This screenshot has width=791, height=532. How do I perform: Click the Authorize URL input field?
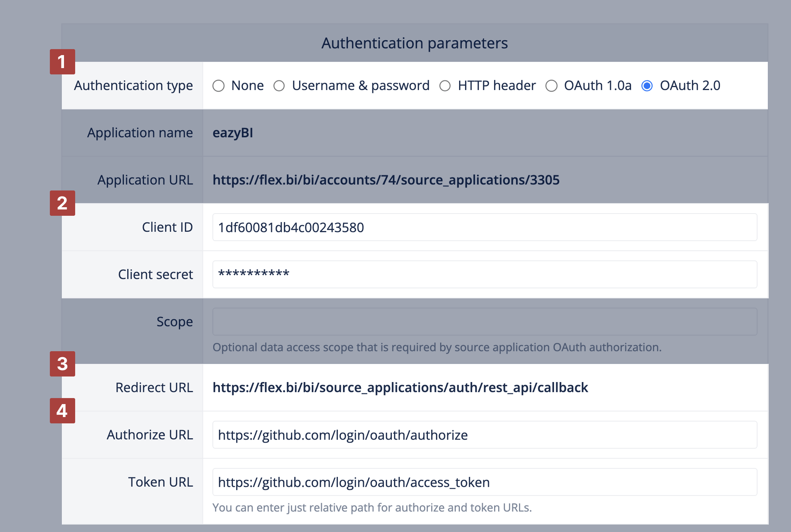(x=484, y=435)
